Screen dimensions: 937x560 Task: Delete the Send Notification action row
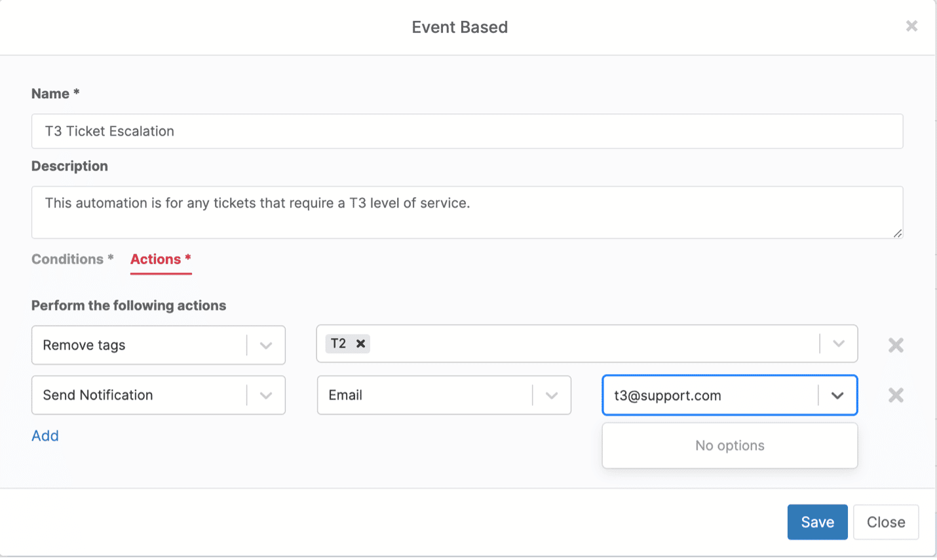(x=896, y=395)
